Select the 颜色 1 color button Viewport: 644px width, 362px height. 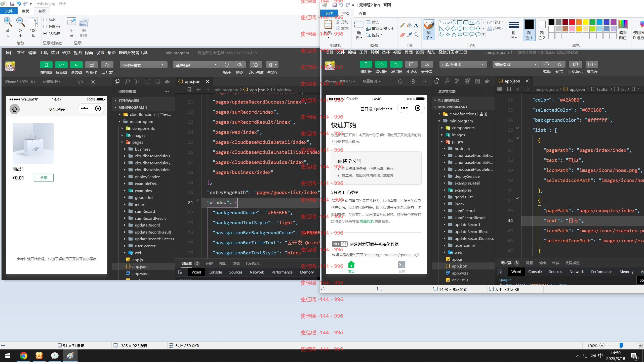529,30
